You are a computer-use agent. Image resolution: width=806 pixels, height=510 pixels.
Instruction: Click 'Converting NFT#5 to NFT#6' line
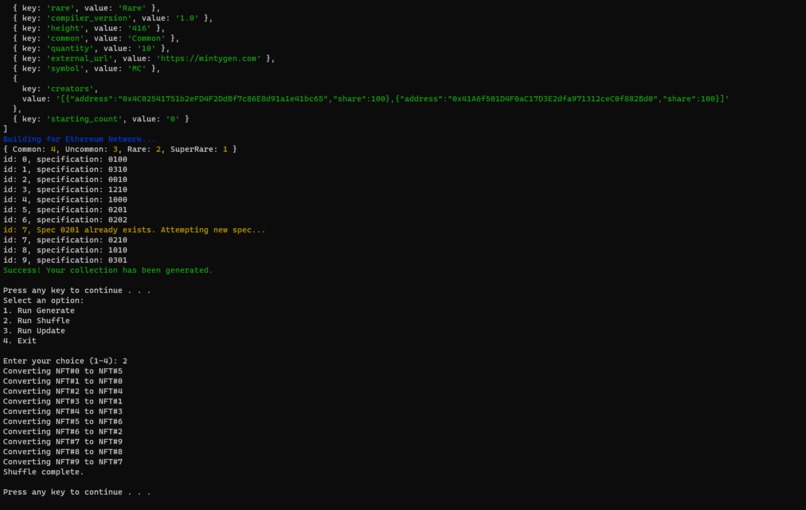coord(63,421)
